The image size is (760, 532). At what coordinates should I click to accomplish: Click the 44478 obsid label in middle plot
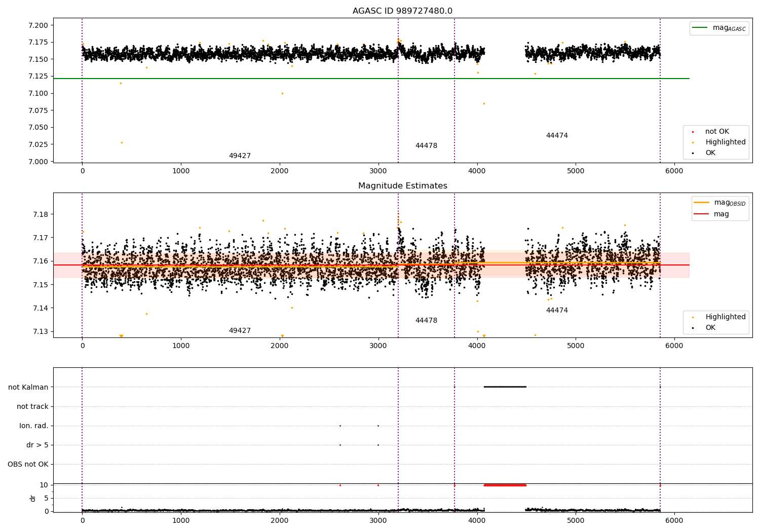[426, 321]
